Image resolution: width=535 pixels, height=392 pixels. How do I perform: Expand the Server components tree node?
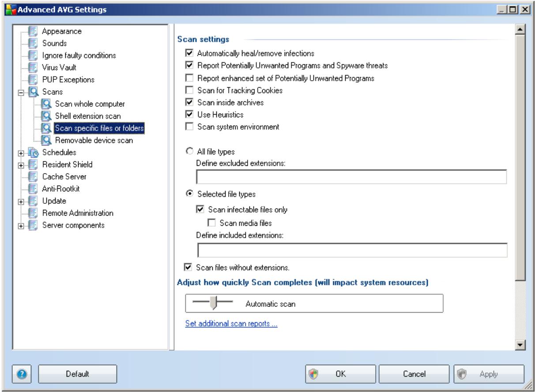click(20, 225)
